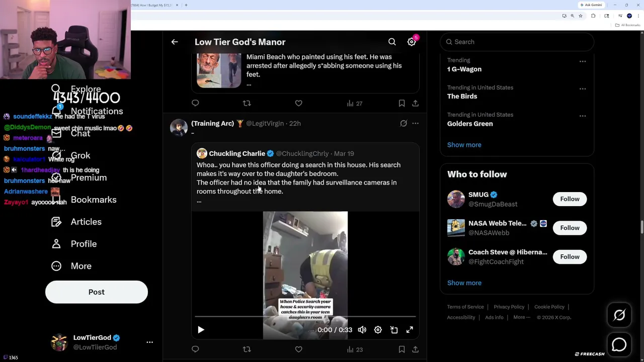Open video settings gear
This screenshot has width=644, height=362.
tap(378, 330)
